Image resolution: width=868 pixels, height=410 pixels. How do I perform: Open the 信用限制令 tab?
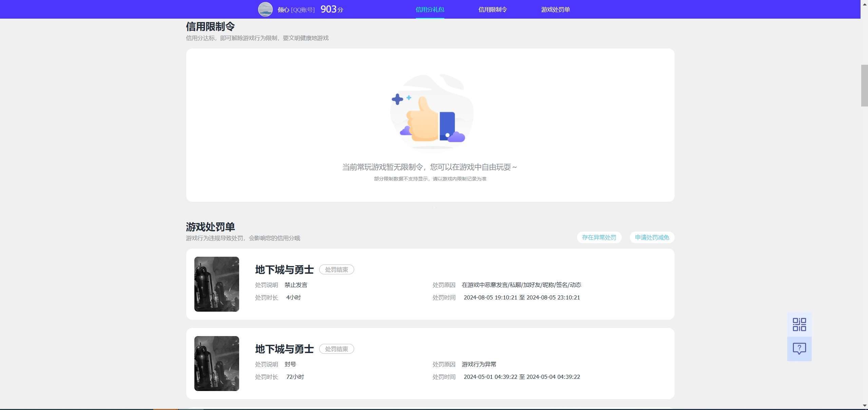click(493, 9)
